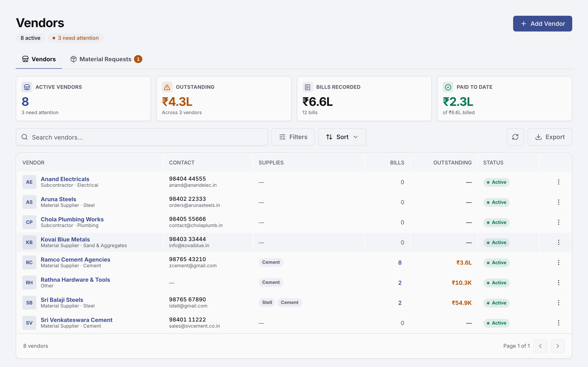
Task: Click the KB avatar badge
Action: coord(29,243)
